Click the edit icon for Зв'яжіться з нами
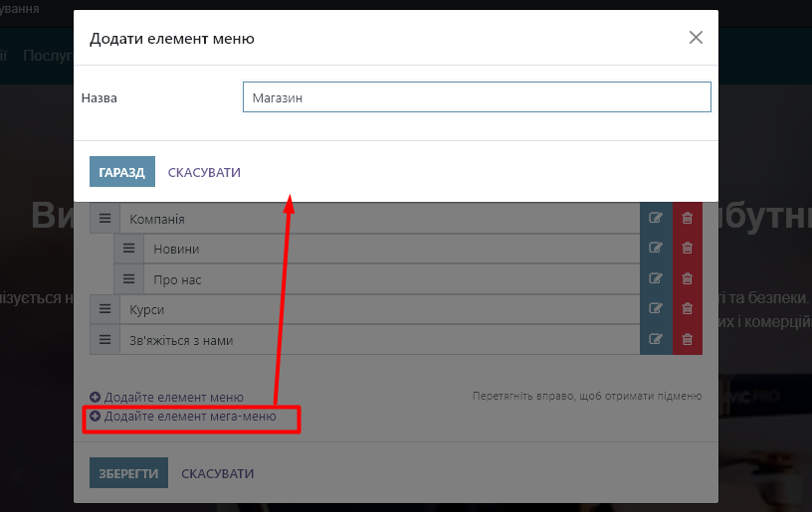Screen dimensions: 812x512 [x=656, y=340]
